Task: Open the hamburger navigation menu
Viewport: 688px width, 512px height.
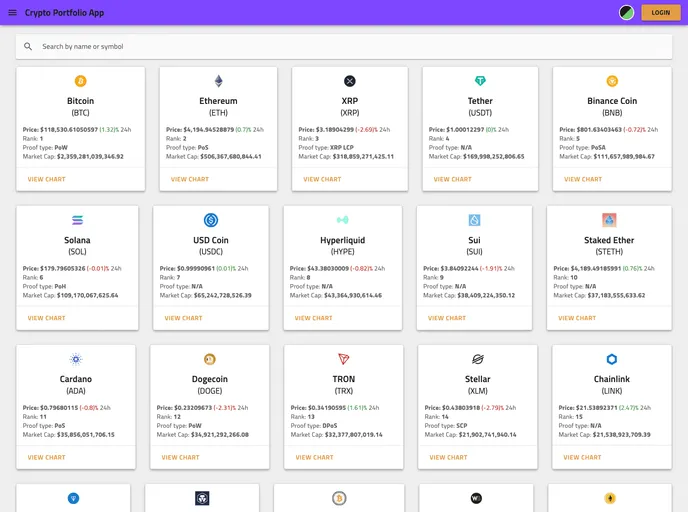Action: 12,13
